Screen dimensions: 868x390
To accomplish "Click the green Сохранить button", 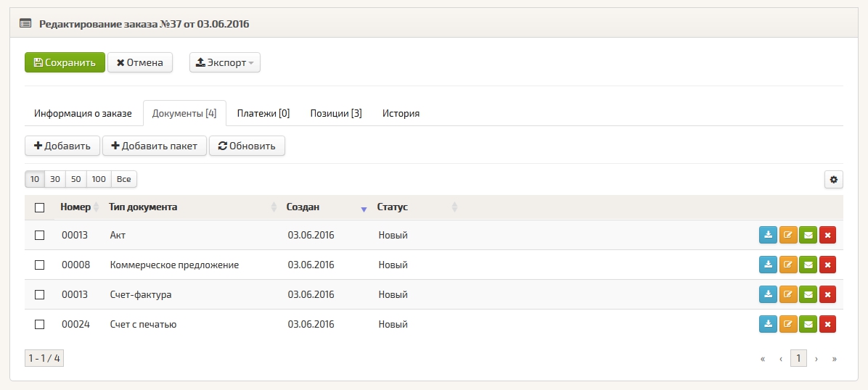I will click(65, 62).
